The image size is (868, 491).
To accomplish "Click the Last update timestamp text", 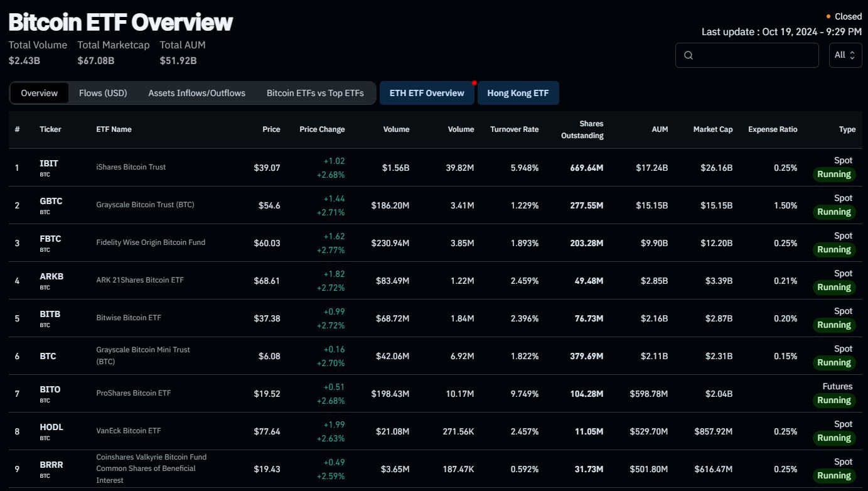I will pyautogui.click(x=782, y=31).
